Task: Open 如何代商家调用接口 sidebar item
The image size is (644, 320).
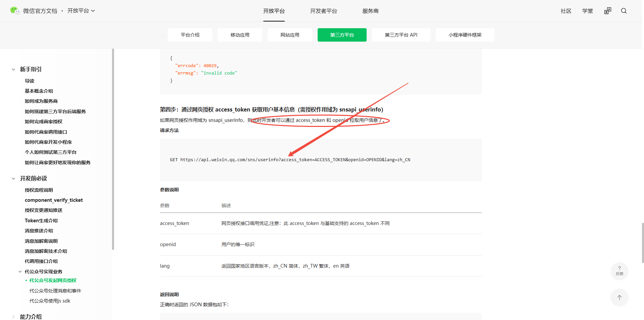Action: pyautogui.click(x=46, y=132)
